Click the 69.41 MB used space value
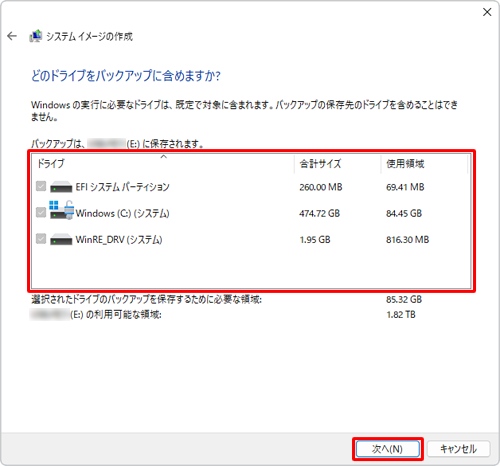 point(405,187)
